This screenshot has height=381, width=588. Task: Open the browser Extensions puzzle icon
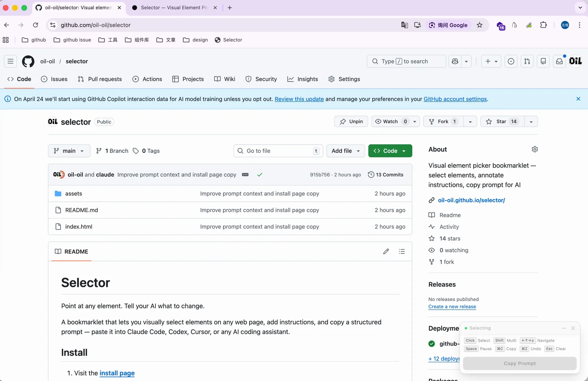(x=544, y=25)
